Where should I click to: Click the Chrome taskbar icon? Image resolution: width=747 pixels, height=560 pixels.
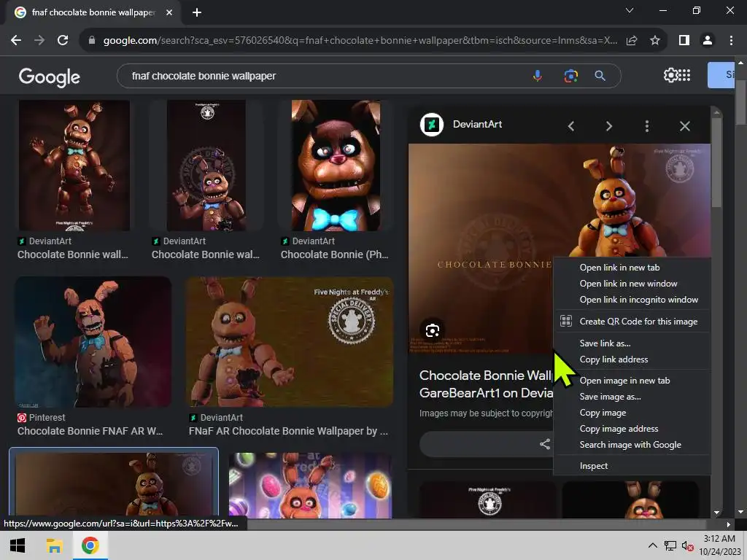[x=90, y=545]
